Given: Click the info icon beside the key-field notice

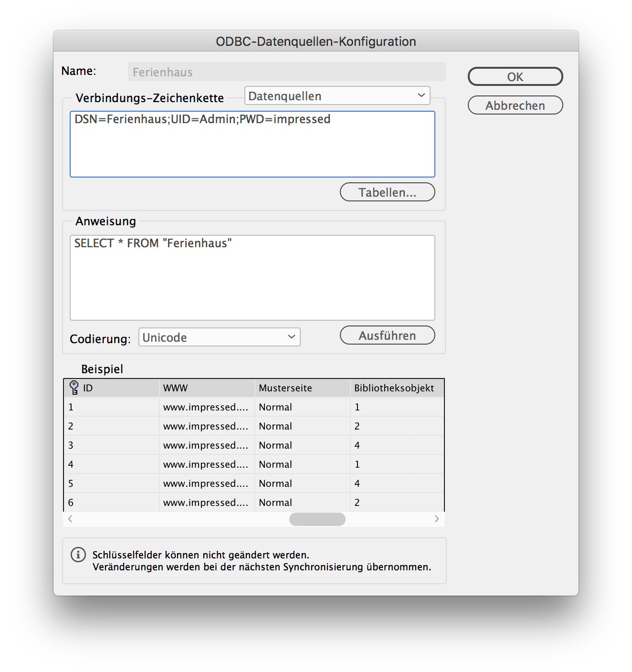Looking at the screenshot, I should (x=78, y=555).
